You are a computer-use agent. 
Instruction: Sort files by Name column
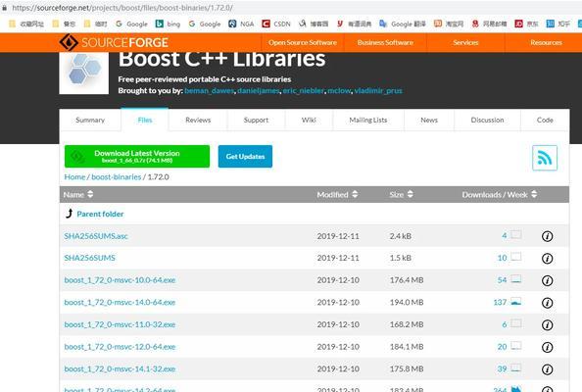[x=78, y=194]
